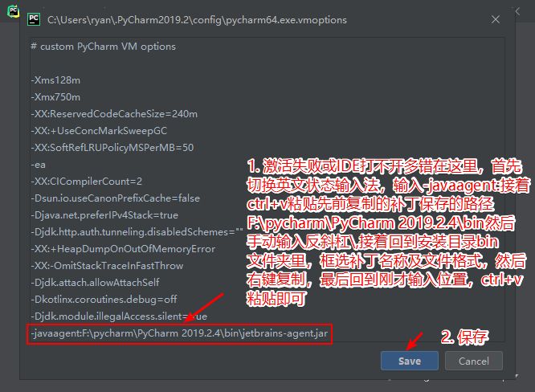Click the -Xmx750m line
Screen dimensions: 535x392
coord(55,97)
